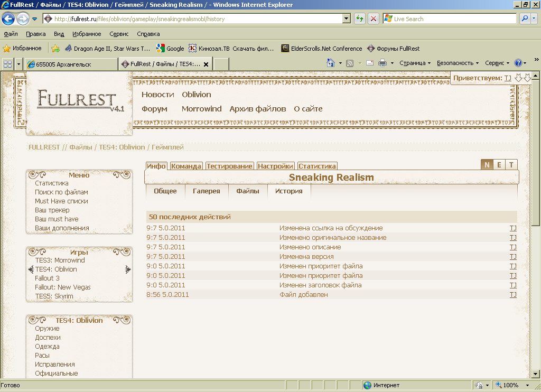The height and width of the screenshot is (392, 541).
Task: Open the Новости site section
Action: (x=157, y=95)
